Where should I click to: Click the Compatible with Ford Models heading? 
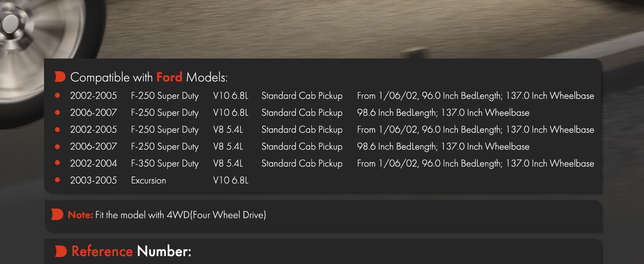tap(149, 77)
